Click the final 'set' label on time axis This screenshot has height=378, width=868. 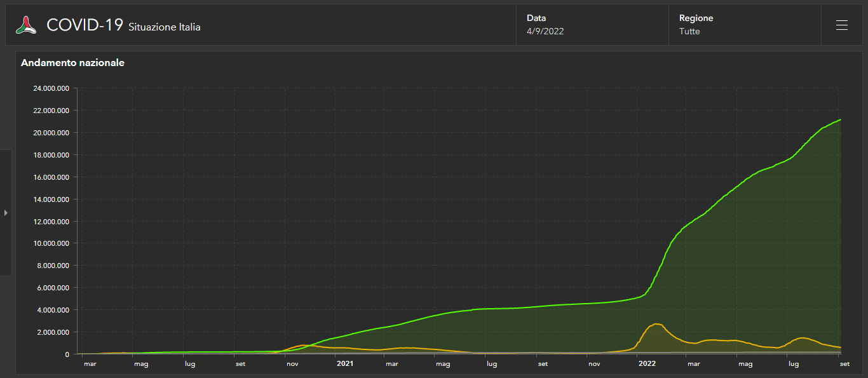[844, 364]
